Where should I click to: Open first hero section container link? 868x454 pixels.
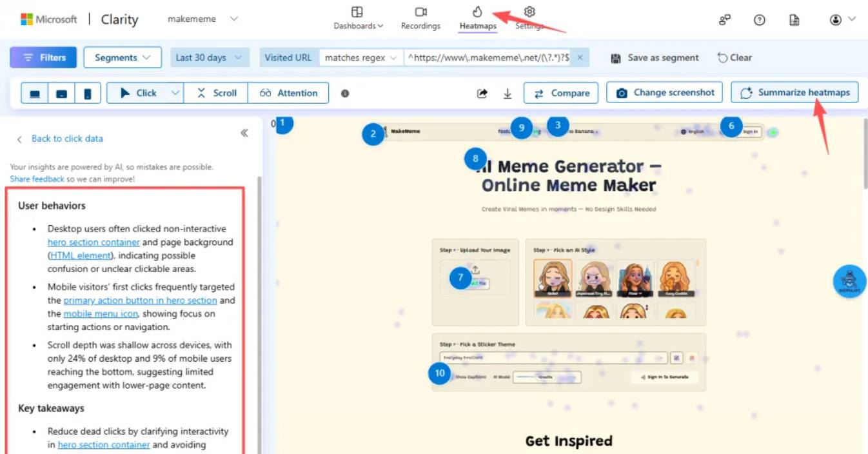(94, 242)
